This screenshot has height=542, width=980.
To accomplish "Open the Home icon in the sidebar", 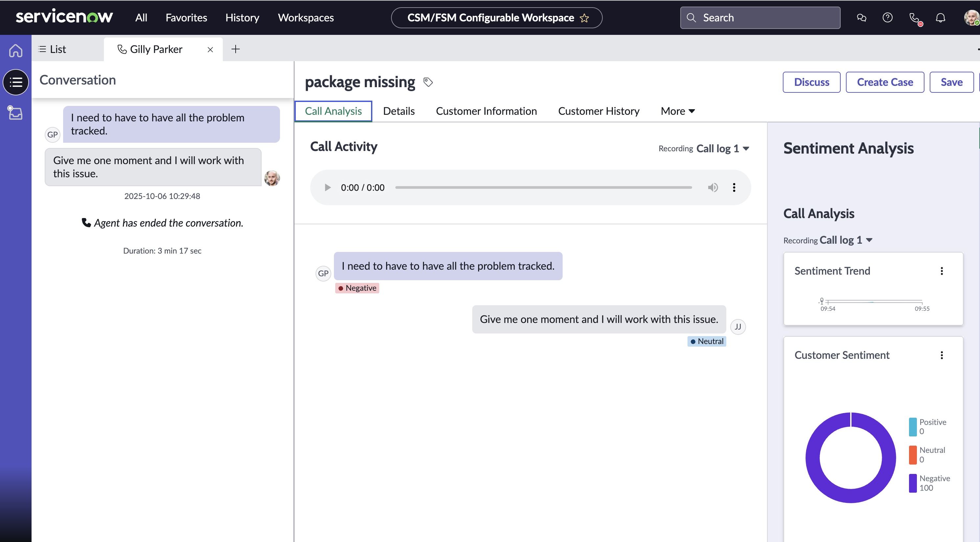I will point(15,50).
